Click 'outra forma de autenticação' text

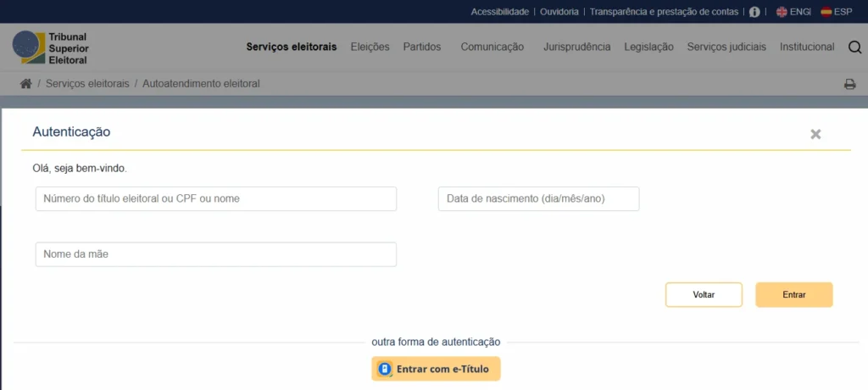click(x=436, y=343)
